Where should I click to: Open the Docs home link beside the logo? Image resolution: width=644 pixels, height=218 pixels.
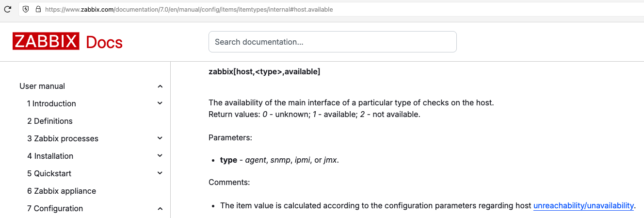click(x=104, y=42)
